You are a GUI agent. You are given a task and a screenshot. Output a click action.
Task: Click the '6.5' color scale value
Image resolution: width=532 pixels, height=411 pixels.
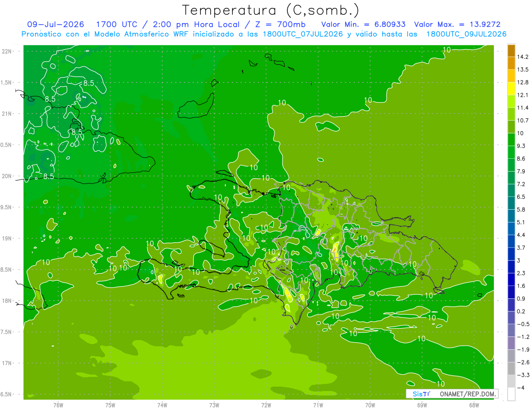521,197
